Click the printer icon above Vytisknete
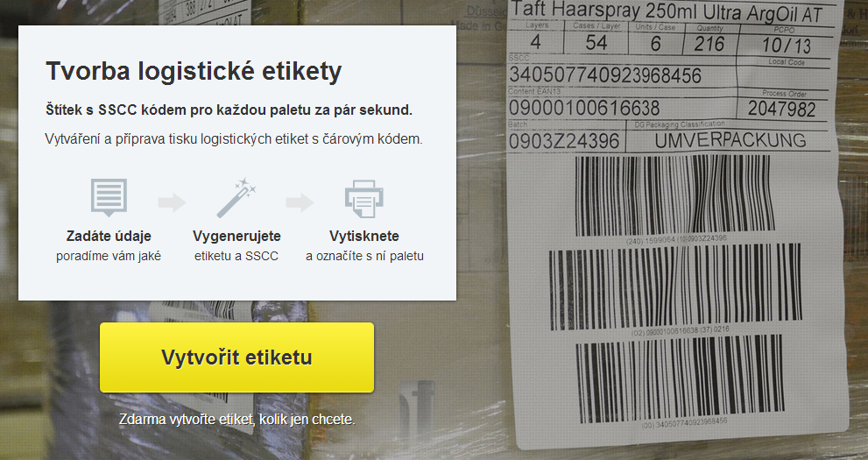Image resolution: width=868 pixels, height=460 pixels. [x=364, y=199]
